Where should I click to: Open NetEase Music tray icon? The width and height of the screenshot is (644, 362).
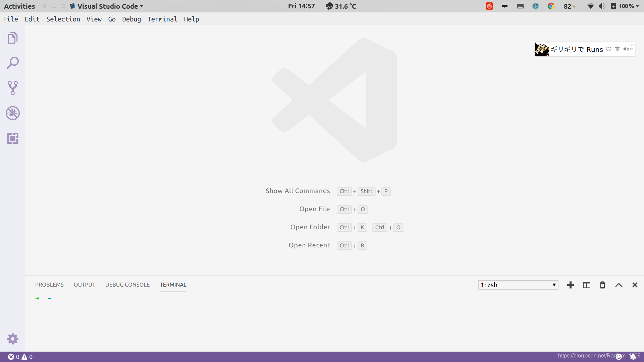pos(489,6)
